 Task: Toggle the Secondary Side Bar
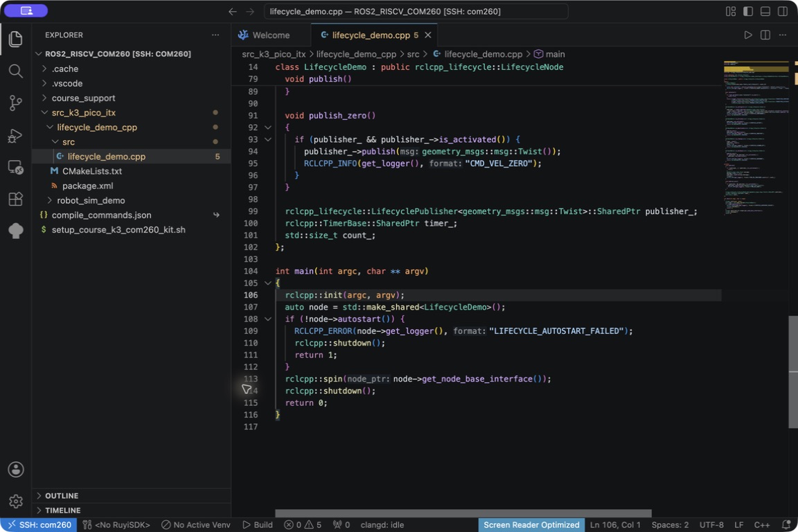[x=783, y=11]
